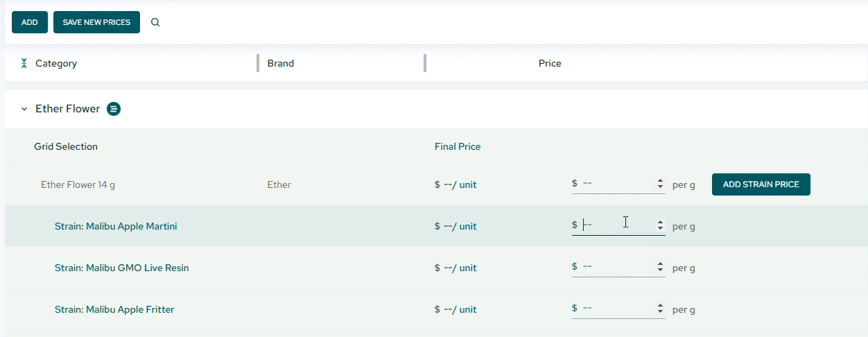
Task: Click Grid Selection header label
Action: pyautogui.click(x=66, y=146)
